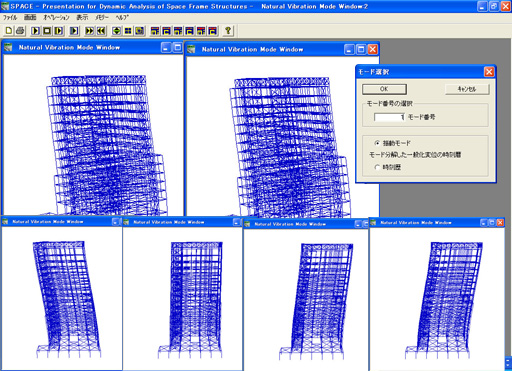Click the キャンセル button
512x371 pixels.
coord(467,89)
